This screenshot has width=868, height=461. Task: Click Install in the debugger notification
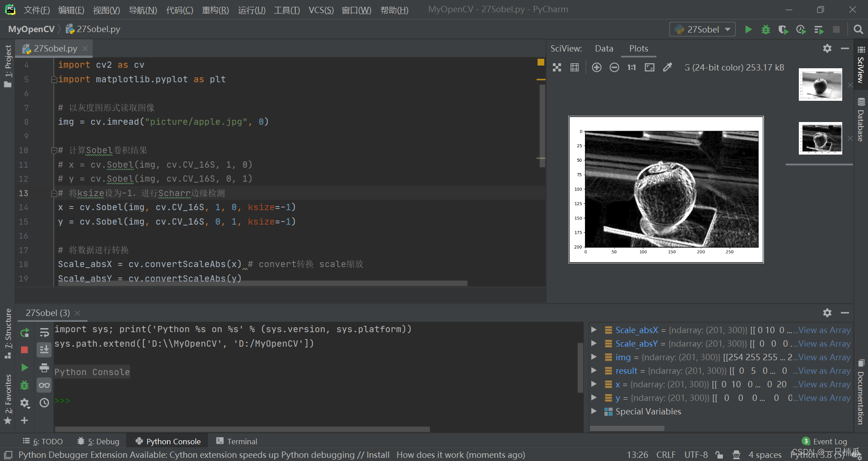point(378,455)
